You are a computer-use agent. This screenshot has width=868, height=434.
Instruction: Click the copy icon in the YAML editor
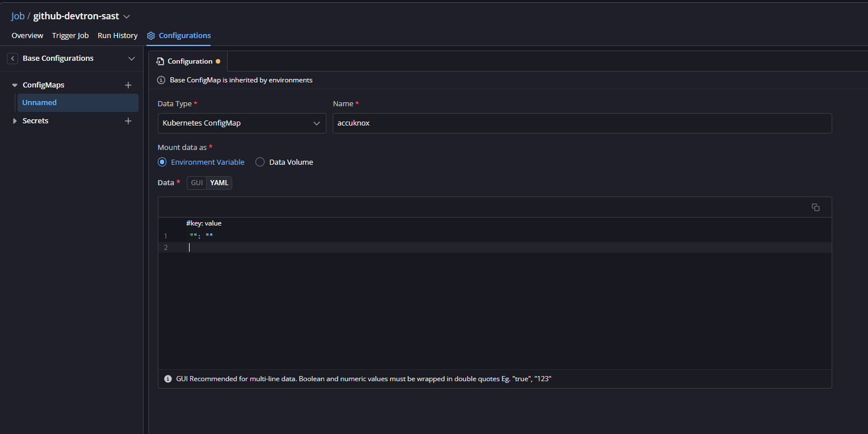(x=815, y=207)
